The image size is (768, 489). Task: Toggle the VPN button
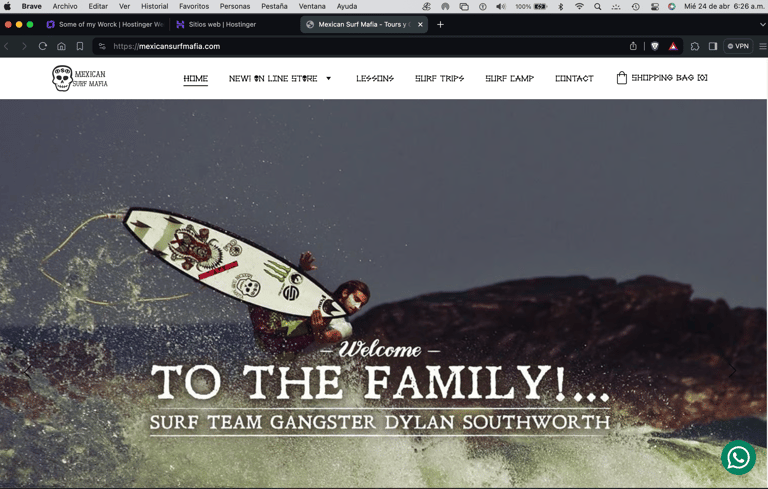(x=738, y=46)
